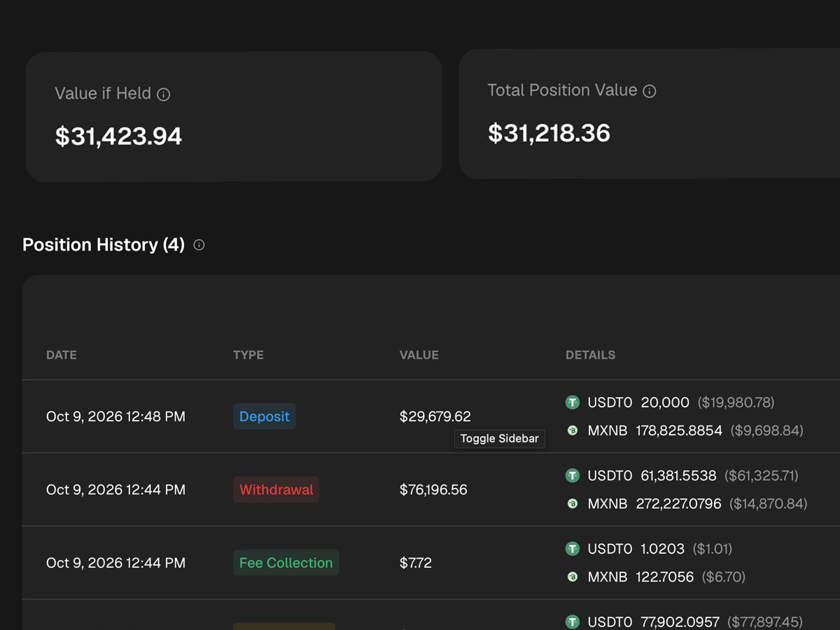
Task: Click the ($14,870.84) dollar value
Action: tap(769, 503)
